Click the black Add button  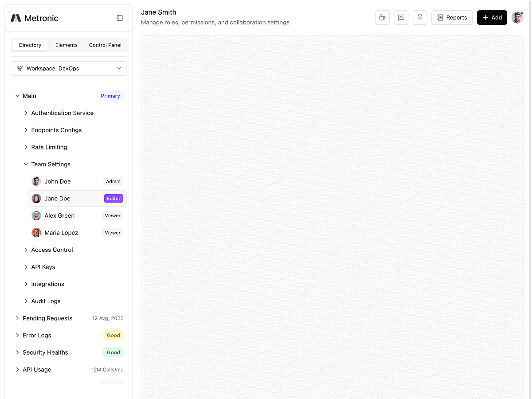492,18
